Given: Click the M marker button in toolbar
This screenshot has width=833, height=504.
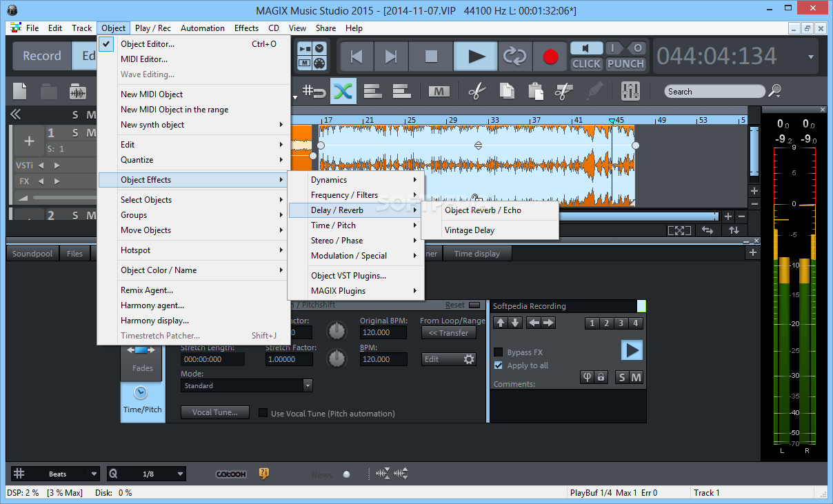Looking at the screenshot, I should pos(439,91).
